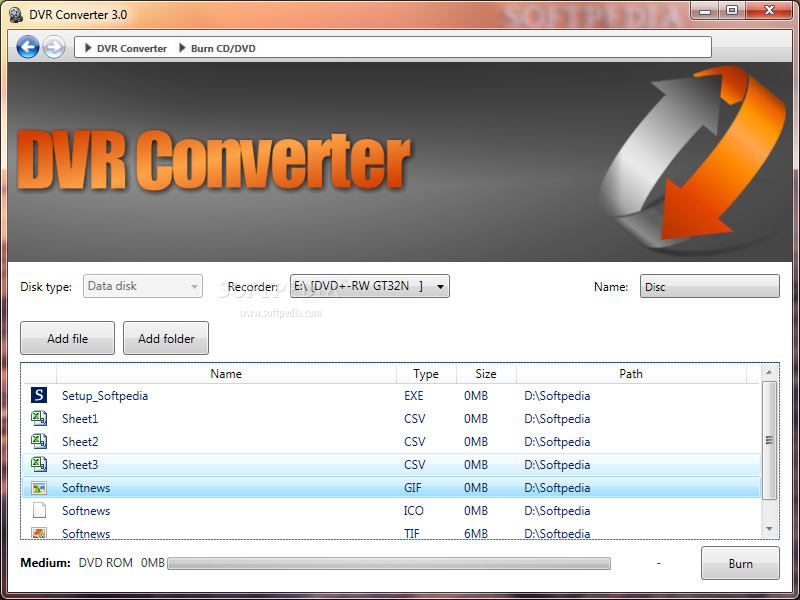The image size is (800, 600).
Task: Click the Sheet2 spreadsheet icon
Action: 39,441
